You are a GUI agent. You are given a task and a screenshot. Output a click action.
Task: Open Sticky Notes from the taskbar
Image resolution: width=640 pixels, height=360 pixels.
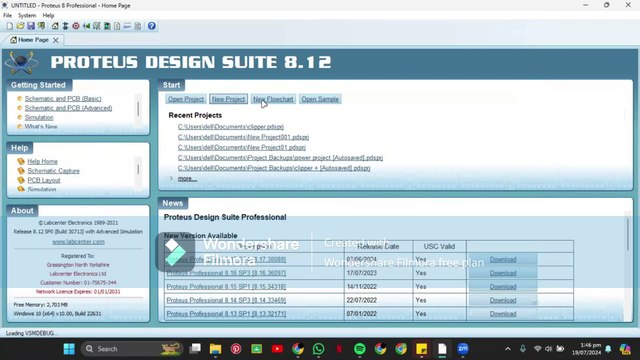[x=421, y=349]
